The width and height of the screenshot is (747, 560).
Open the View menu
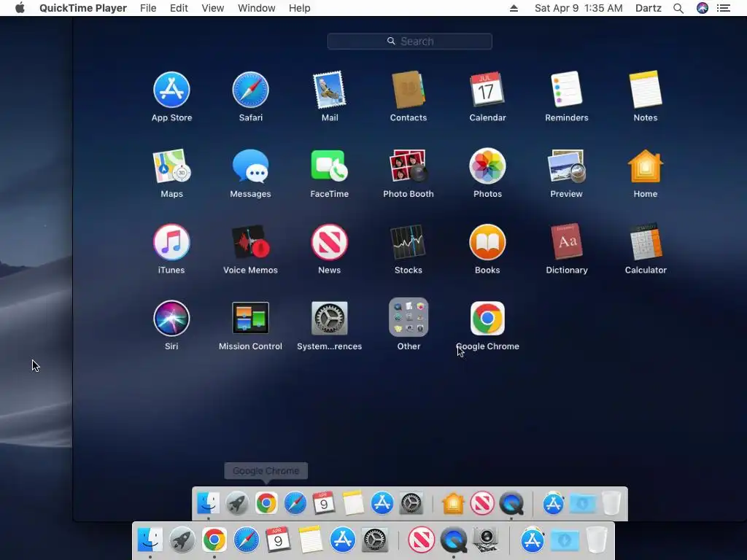click(212, 8)
